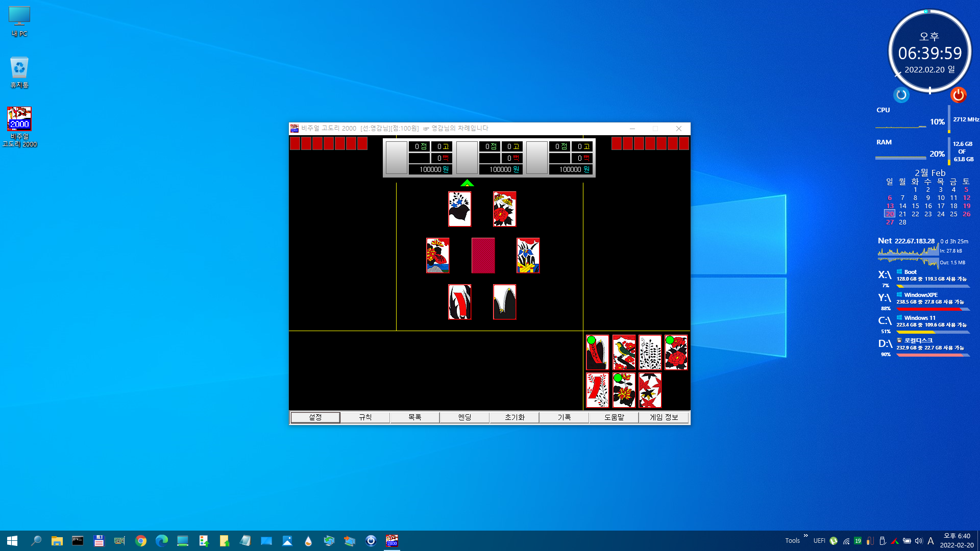
Task: Open the 비주얼 고도리 2000 desktop shortcut
Action: (19, 127)
